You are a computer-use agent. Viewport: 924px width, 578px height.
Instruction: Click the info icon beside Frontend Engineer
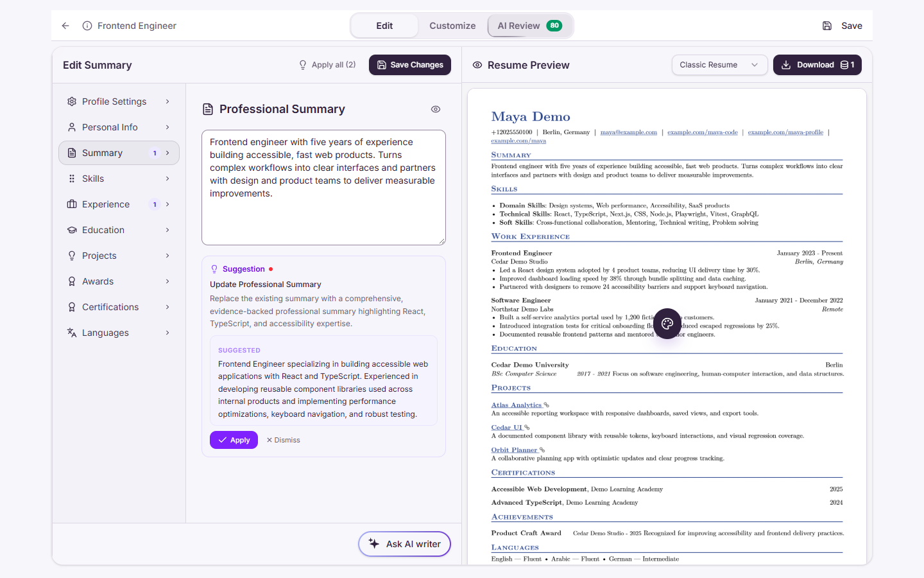[x=87, y=26]
